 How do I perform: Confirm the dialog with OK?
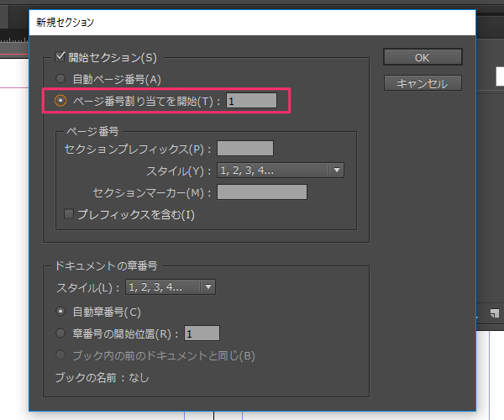(423, 57)
